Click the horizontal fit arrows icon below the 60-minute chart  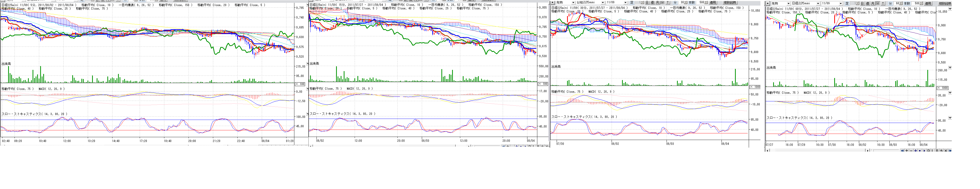click(915, 151)
